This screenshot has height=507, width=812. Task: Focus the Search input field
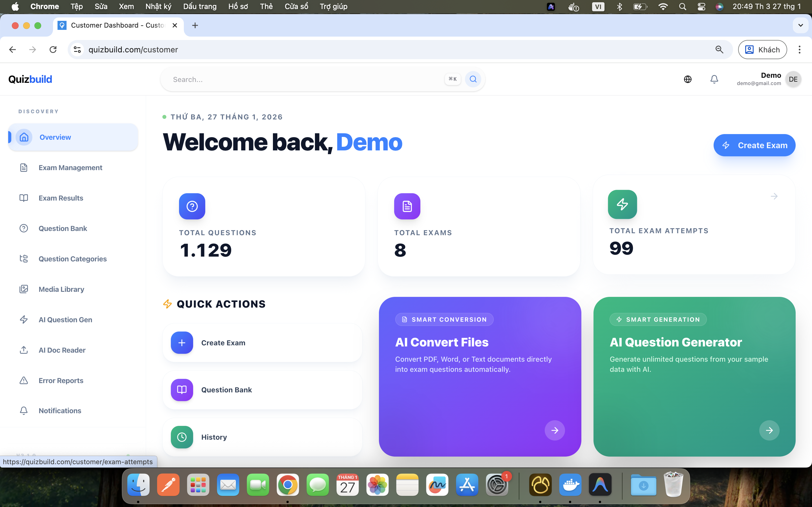[302, 79]
